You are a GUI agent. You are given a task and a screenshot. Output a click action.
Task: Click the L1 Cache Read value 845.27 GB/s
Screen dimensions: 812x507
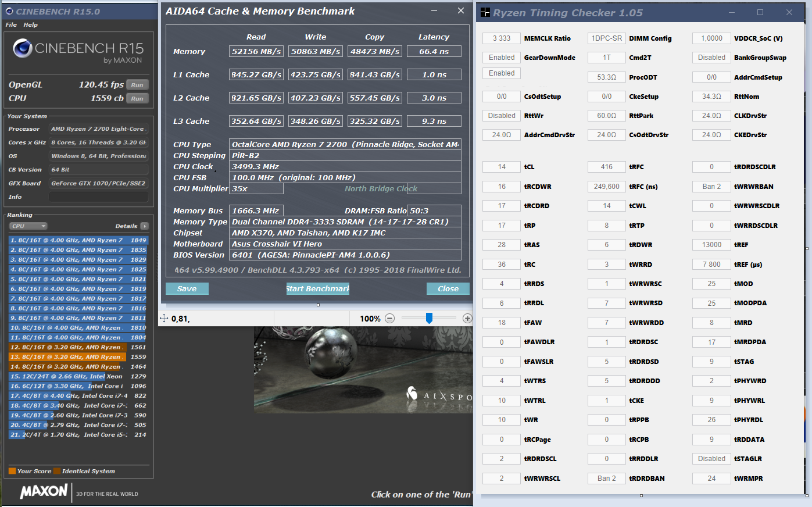pyautogui.click(x=256, y=75)
